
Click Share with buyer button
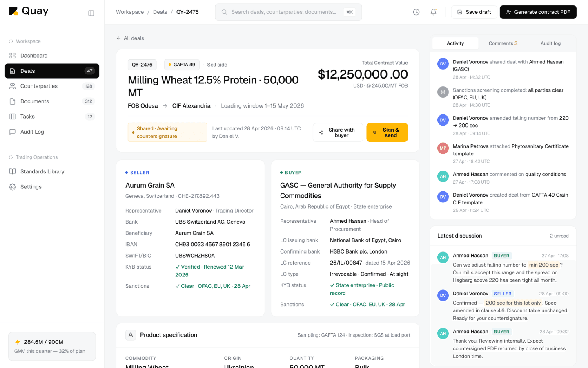coord(338,132)
